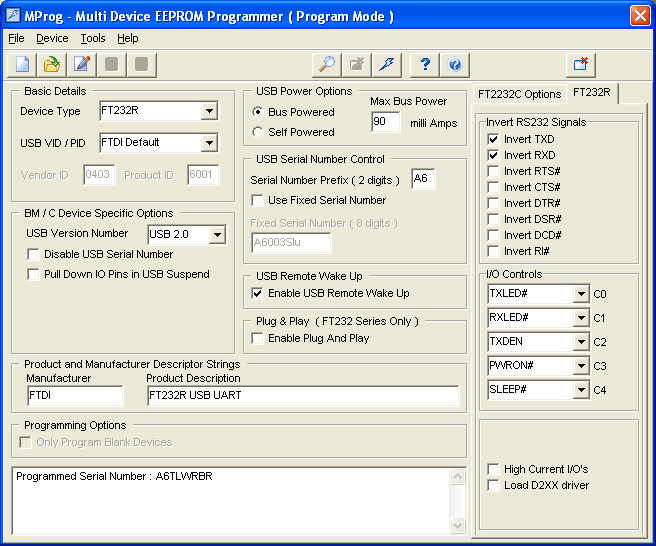The width and height of the screenshot is (656, 546).
Task: Click Product Description text field
Action: tap(303, 395)
